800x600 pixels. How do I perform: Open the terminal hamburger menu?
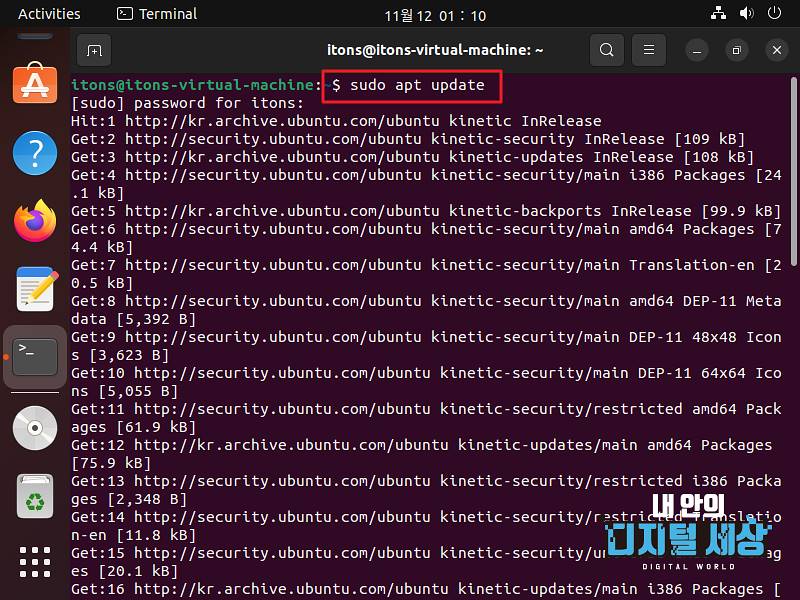(x=648, y=50)
